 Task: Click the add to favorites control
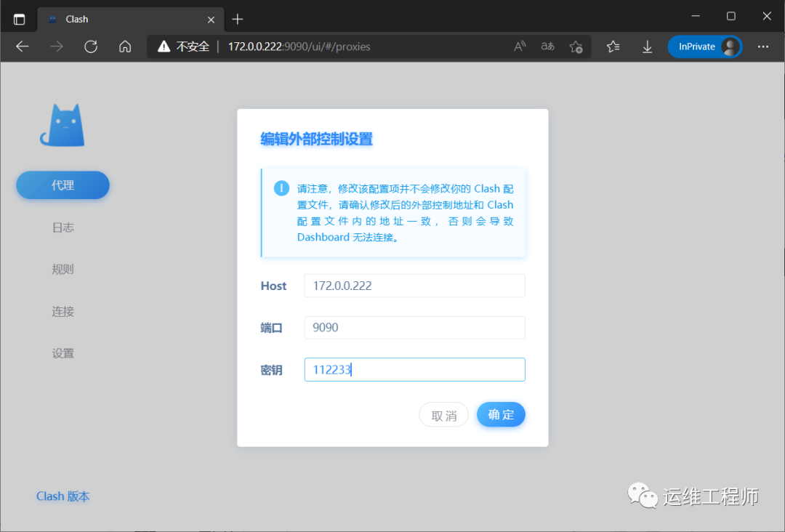click(x=576, y=46)
